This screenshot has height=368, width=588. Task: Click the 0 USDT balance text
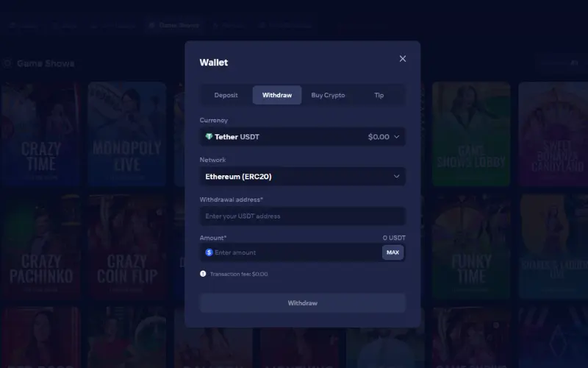click(394, 238)
